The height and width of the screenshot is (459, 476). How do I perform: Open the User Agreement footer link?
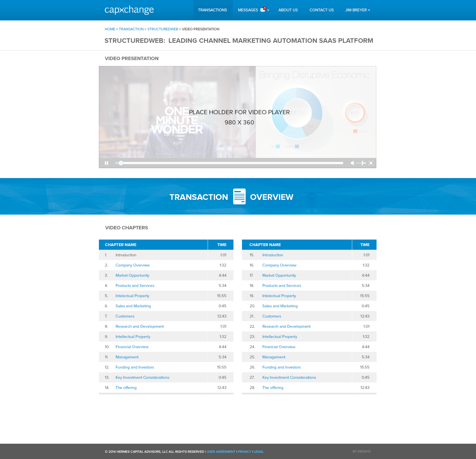(x=221, y=452)
